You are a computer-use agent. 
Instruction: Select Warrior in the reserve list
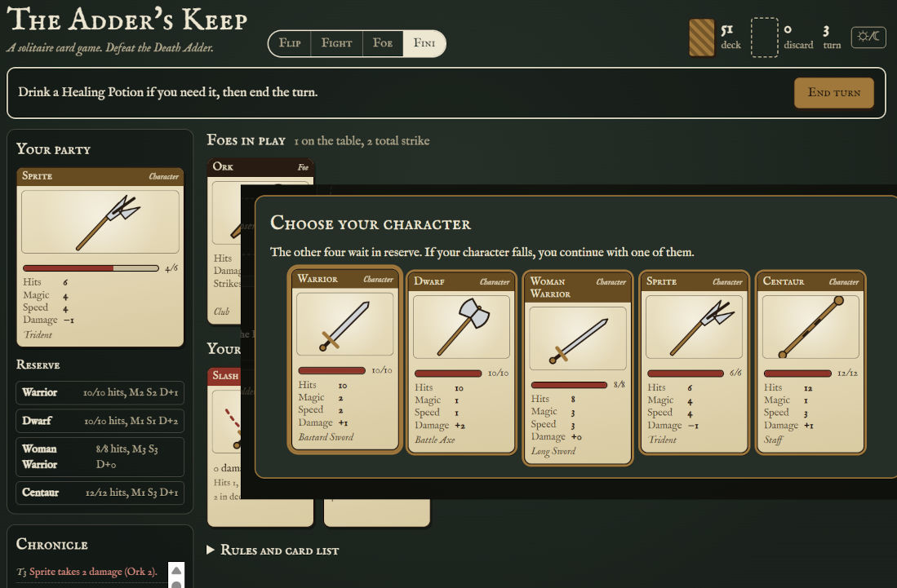(100, 392)
